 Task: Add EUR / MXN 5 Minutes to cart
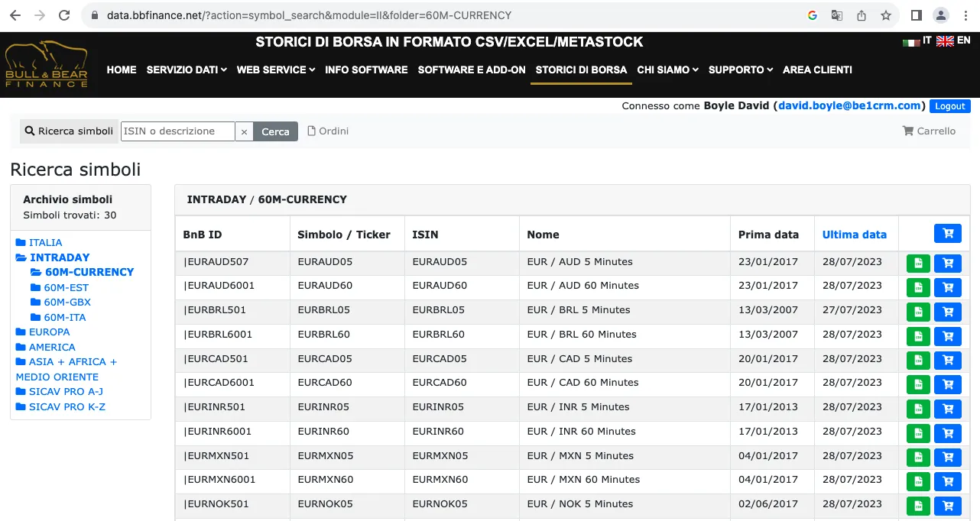coord(948,458)
